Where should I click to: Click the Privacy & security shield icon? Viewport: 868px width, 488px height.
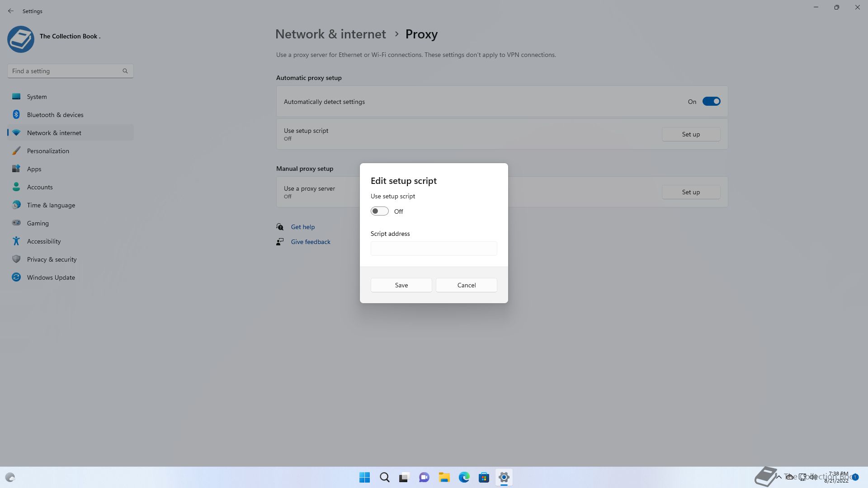pyautogui.click(x=16, y=259)
